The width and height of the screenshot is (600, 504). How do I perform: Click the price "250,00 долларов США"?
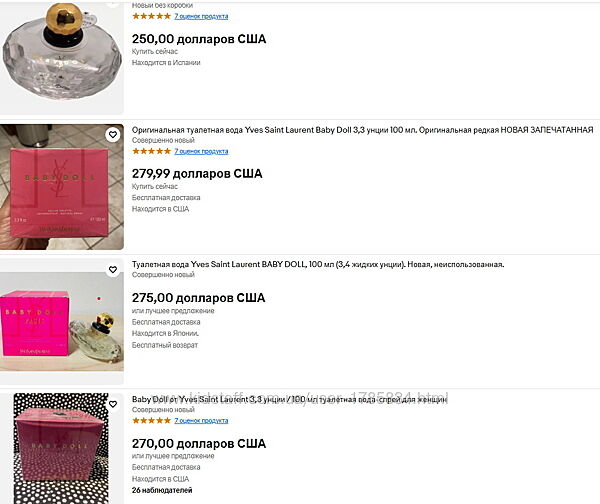[x=198, y=39]
